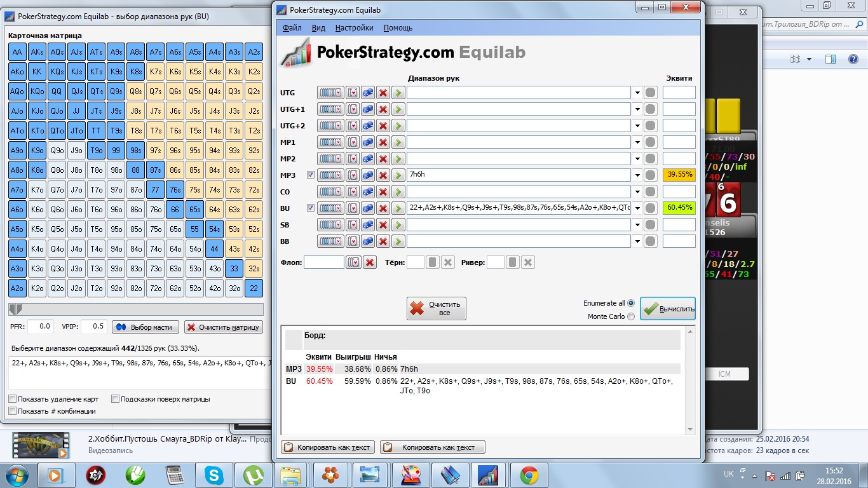The height and width of the screenshot is (488, 868).
Task: Select the Enumerate all radio button
Action: [x=630, y=304]
